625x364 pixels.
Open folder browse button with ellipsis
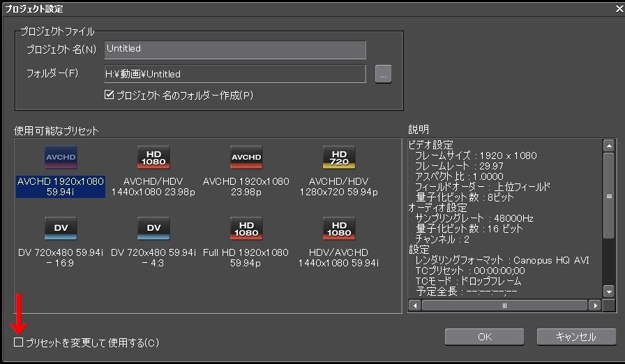tap(383, 74)
